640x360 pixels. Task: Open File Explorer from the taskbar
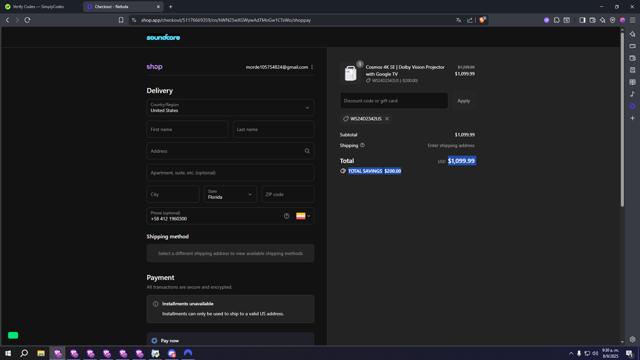(x=41, y=353)
